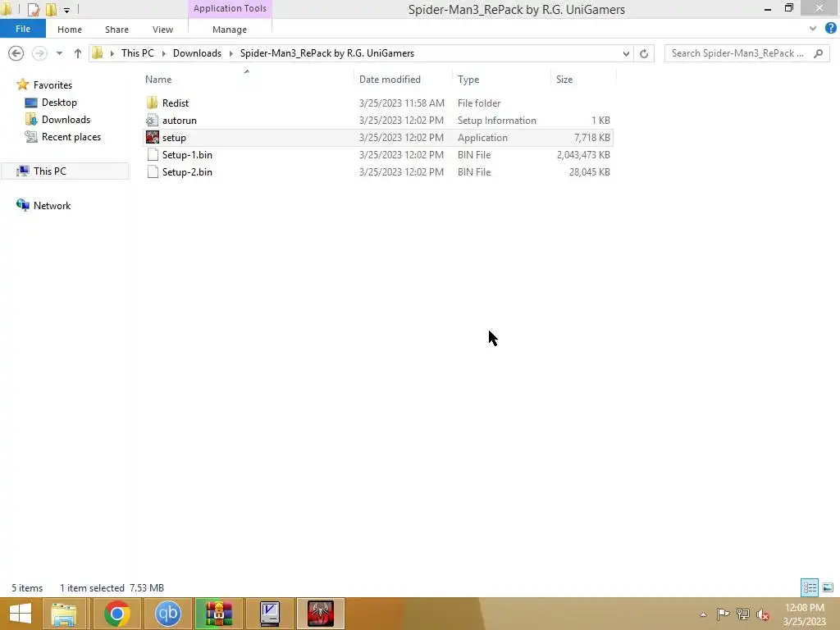Open the Quick Access Toolbar customize dropdown
Viewport: 840px width, 630px height.
click(66, 10)
